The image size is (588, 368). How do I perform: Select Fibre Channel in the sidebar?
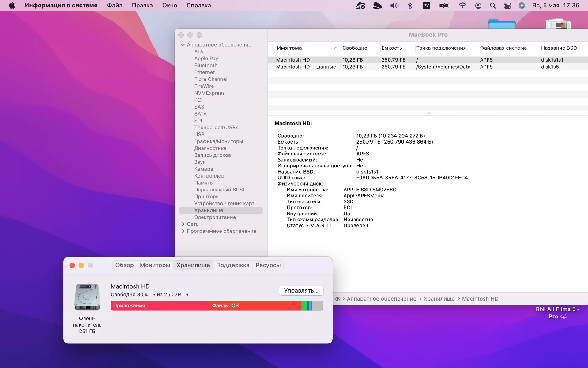(x=211, y=79)
